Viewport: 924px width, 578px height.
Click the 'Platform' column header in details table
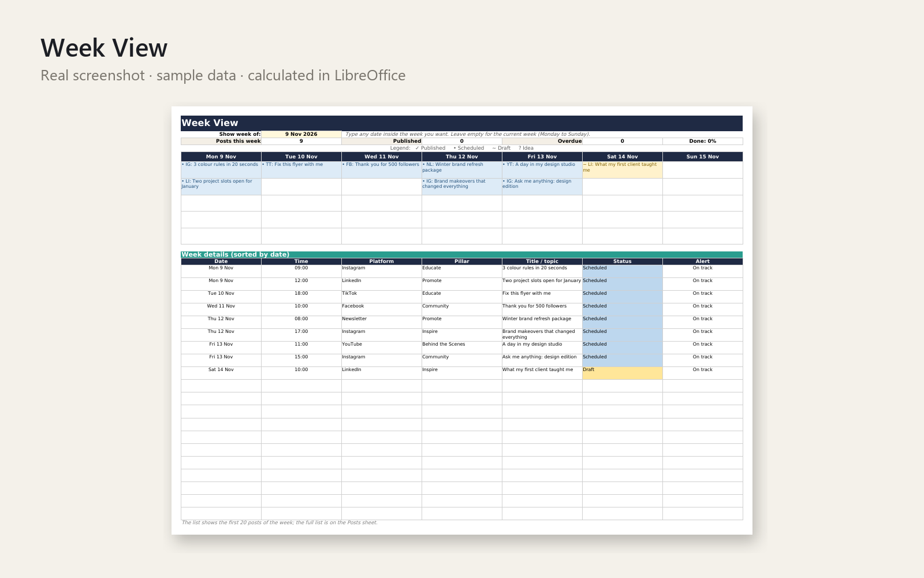pos(382,261)
